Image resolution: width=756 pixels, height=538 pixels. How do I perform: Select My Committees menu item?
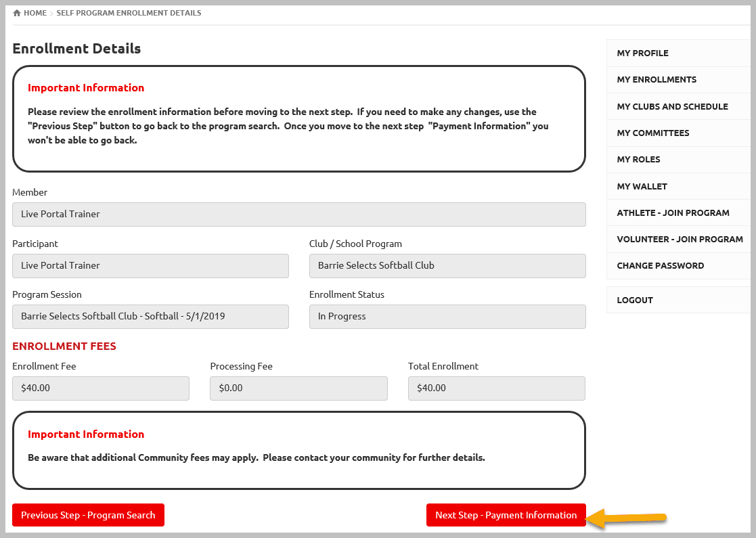652,133
